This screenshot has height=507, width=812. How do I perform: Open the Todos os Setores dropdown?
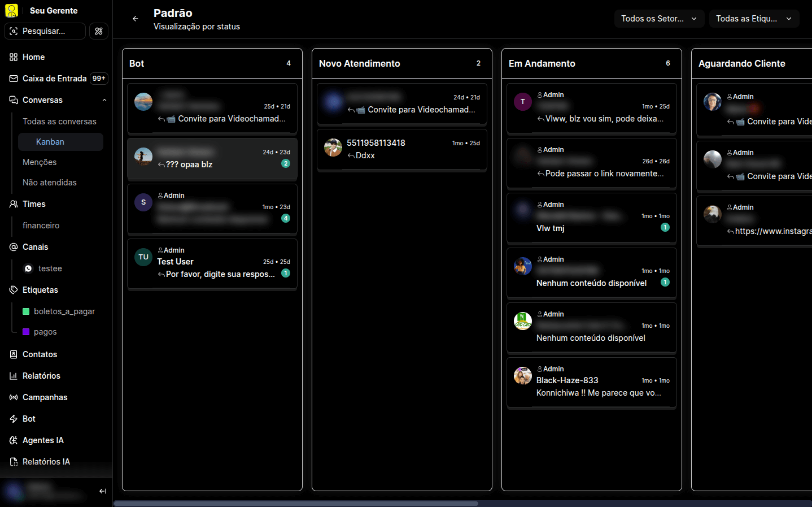[658, 18]
